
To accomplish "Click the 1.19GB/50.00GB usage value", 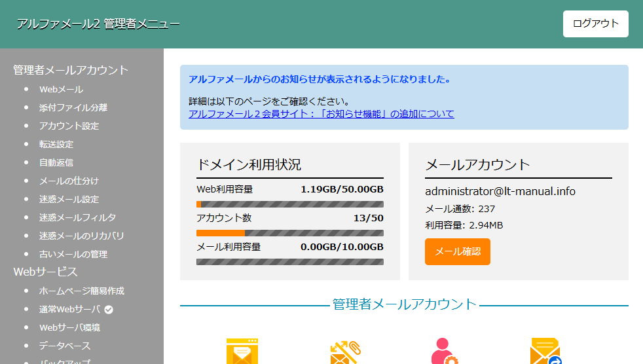I will (x=342, y=189).
